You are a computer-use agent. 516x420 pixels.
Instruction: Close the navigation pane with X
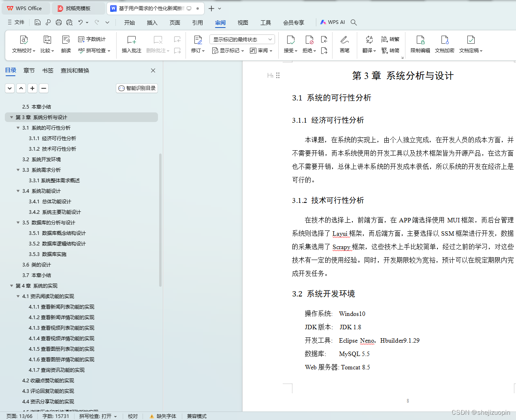point(153,70)
